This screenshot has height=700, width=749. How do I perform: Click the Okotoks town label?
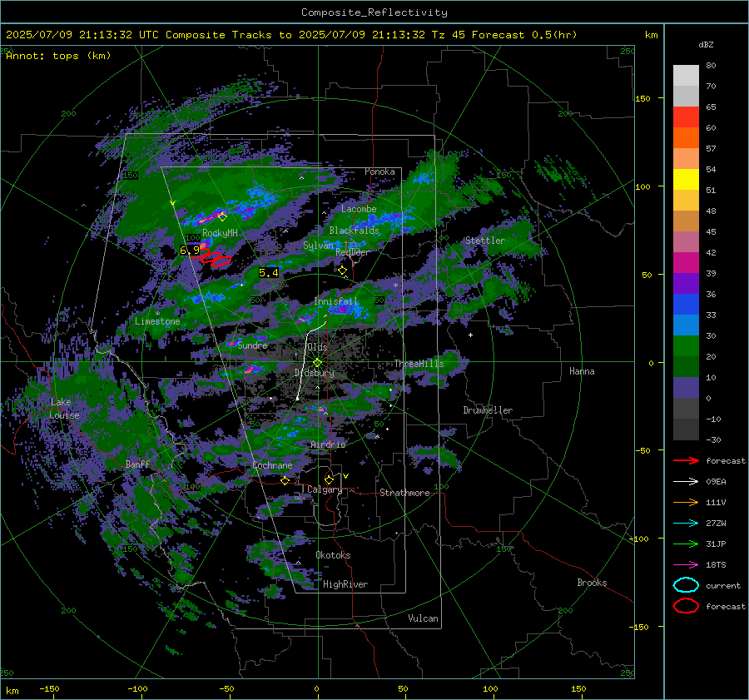click(x=333, y=555)
